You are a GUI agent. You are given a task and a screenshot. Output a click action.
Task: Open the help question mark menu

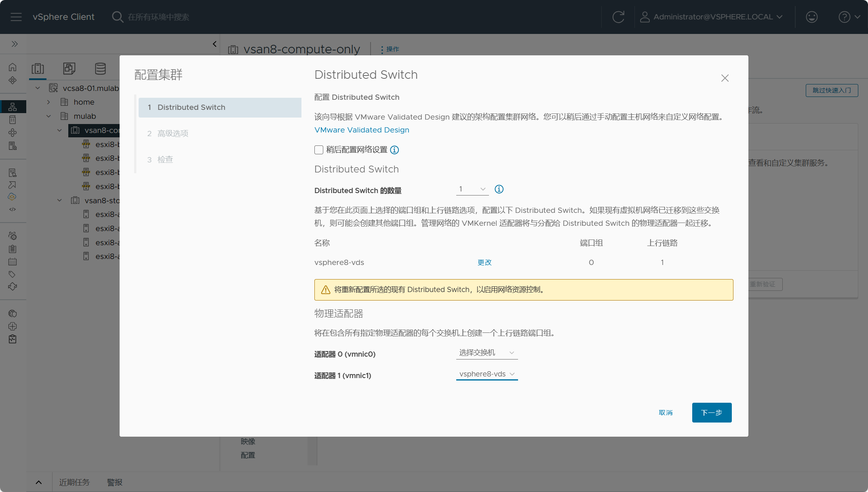tap(849, 17)
